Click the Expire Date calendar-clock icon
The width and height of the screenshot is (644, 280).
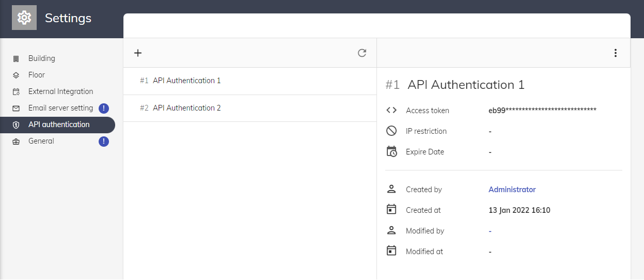point(391,151)
